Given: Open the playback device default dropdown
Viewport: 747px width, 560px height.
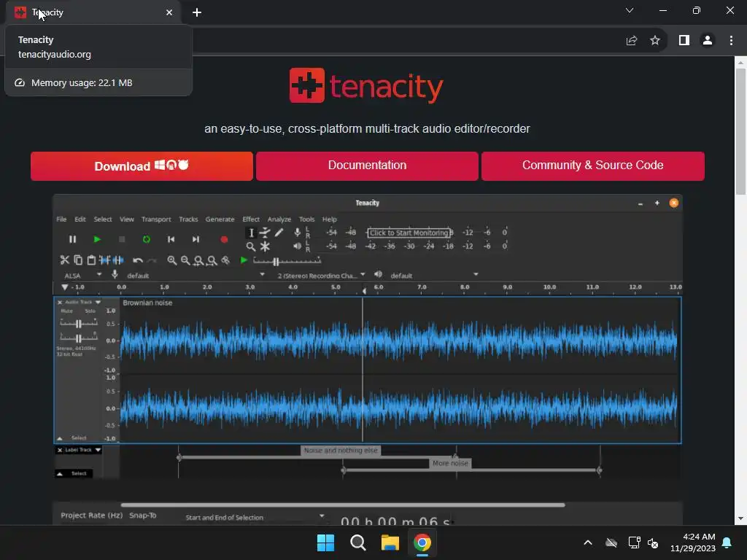Looking at the screenshot, I should (433, 275).
